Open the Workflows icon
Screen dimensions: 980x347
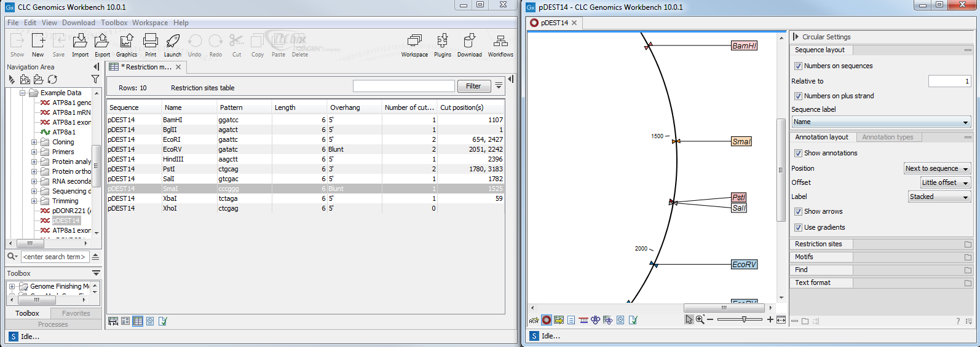point(500,42)
